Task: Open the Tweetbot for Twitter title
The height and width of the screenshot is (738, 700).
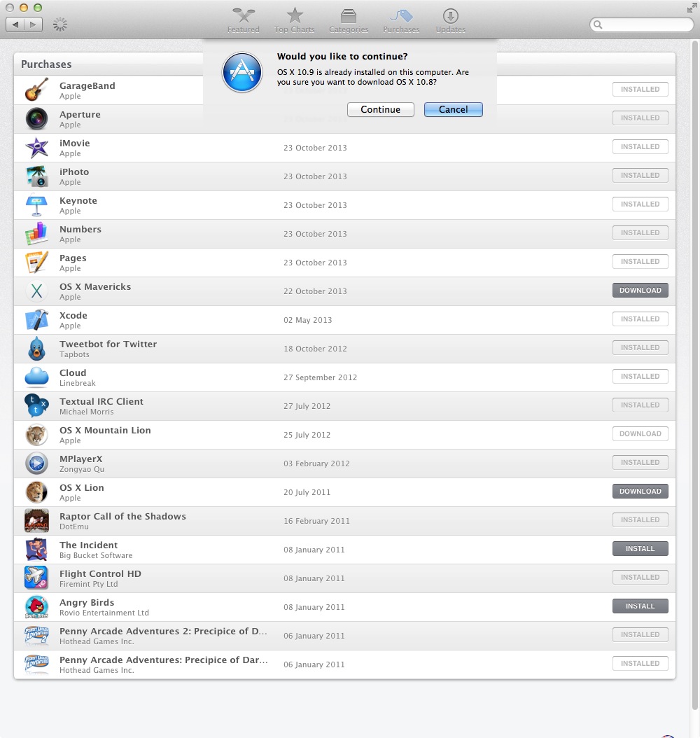Action: pos(108,344)
